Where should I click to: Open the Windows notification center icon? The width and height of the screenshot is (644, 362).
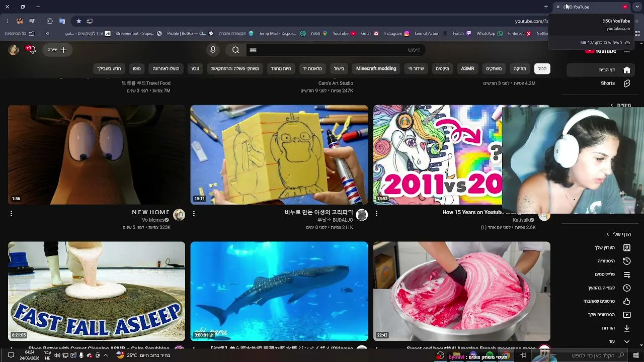[11, 355]
